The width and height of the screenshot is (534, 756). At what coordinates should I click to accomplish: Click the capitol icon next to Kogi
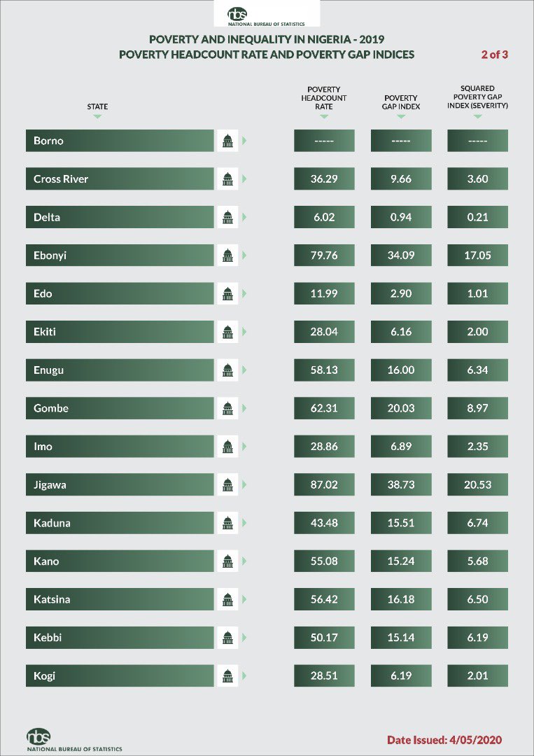(x=227, y=676)
